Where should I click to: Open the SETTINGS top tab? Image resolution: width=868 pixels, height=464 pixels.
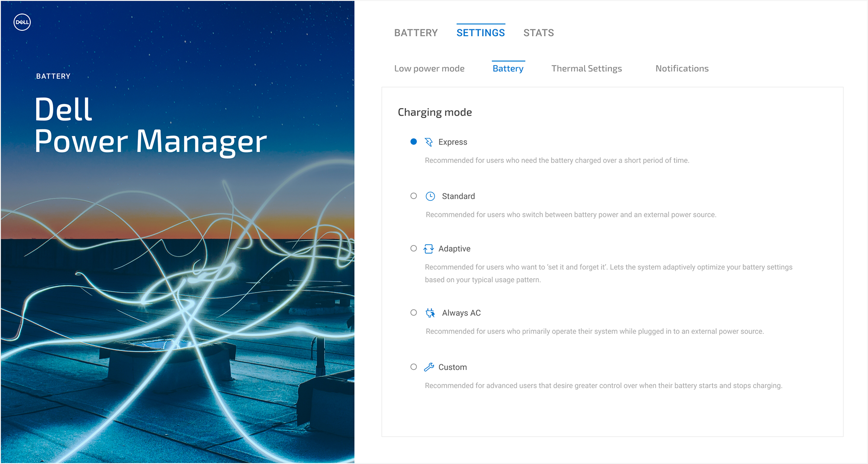point(481,33)
